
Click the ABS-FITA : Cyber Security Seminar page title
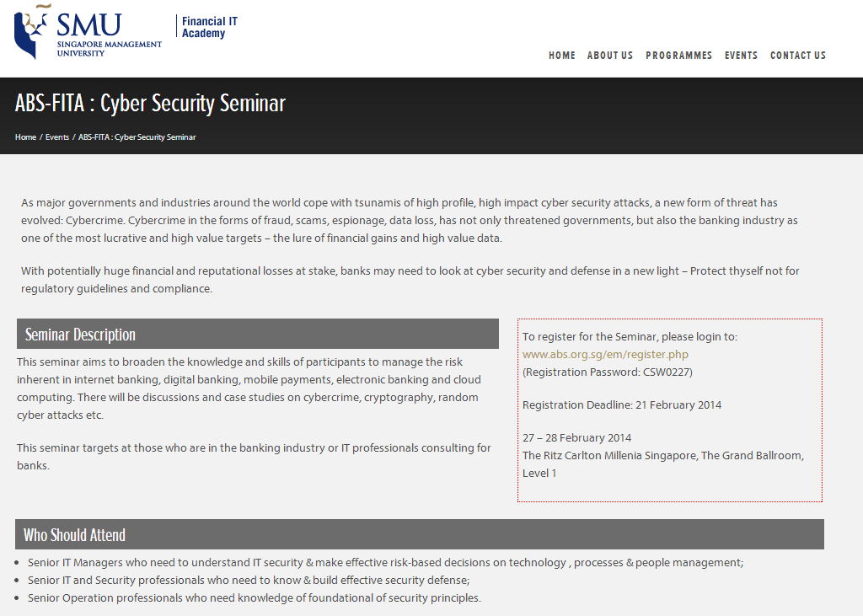(x=150, y=104)
